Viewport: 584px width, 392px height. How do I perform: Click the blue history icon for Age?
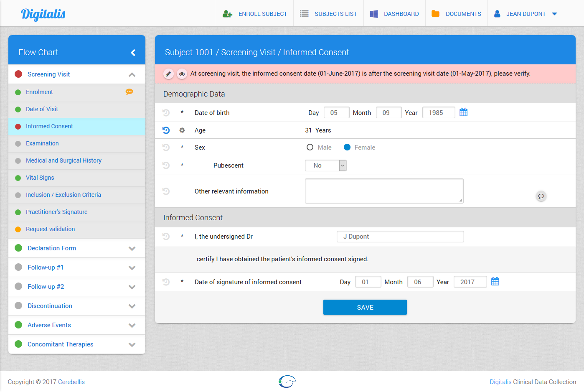tap(166, 130)
